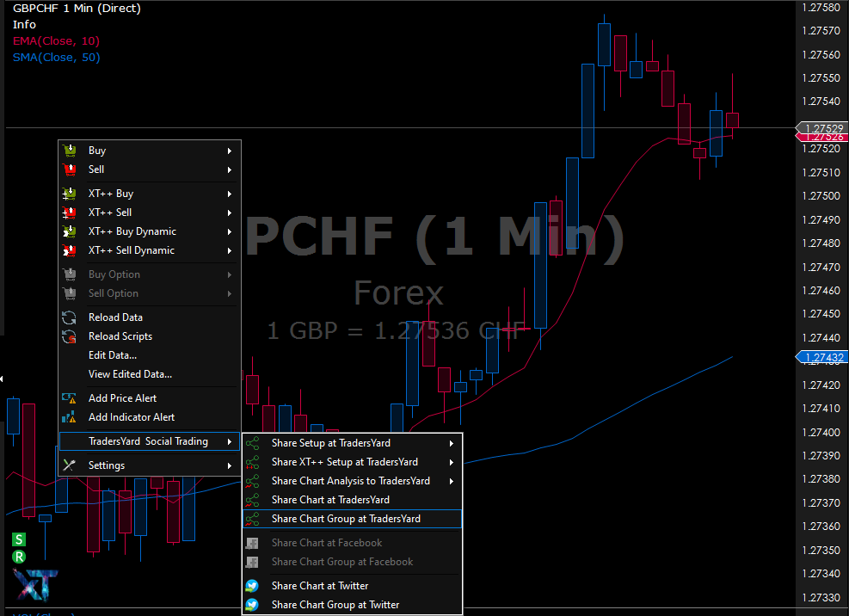Click Twitter bird icon for Share Chart
The image size is (849, 616).
(252, 586)
